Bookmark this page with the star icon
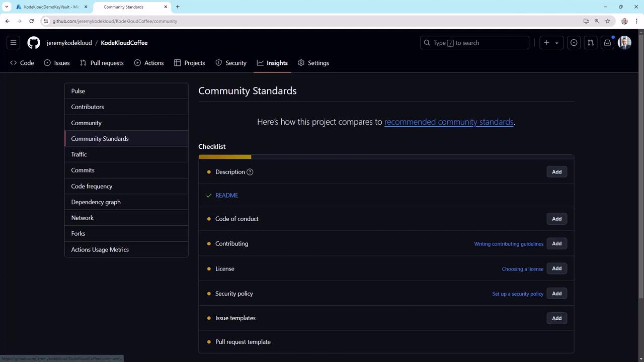The width and height of the screenshot is (644, 362). tap(608, 21)
